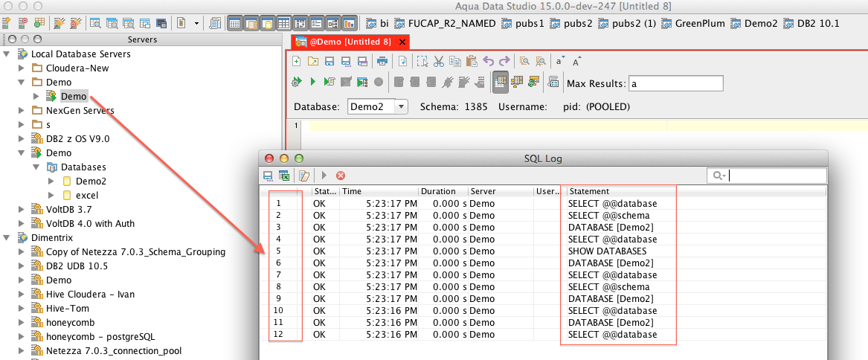Viewport: 868px width, 360px height.
Task: Click the Cut scissors icon
Action: pos(439,61)
